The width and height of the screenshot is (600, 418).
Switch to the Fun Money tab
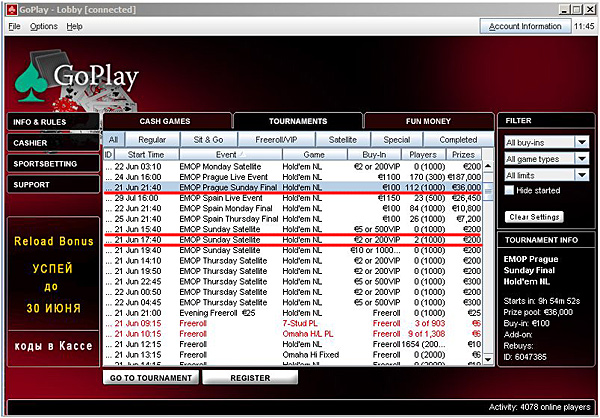(429, 121)
